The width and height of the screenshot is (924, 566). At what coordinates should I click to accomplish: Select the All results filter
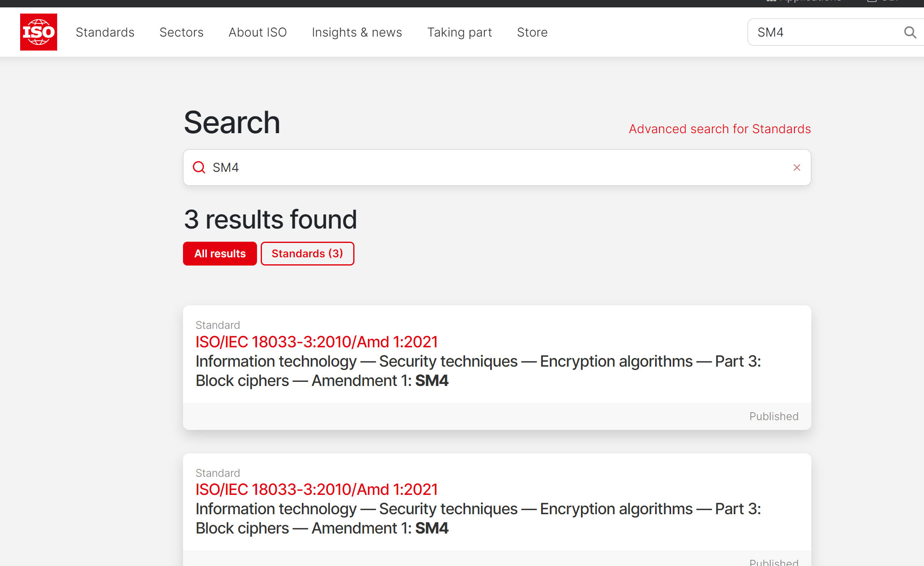point(220,254)
